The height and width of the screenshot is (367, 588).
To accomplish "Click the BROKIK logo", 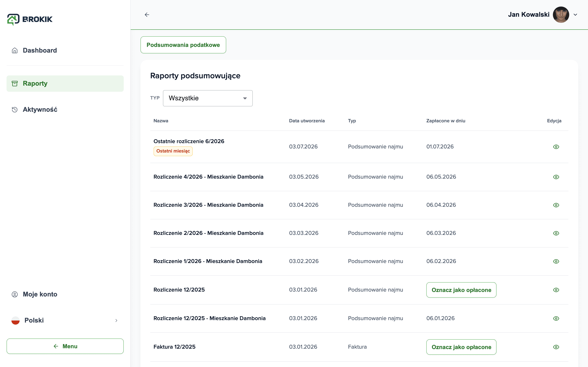I will point(30,19).
